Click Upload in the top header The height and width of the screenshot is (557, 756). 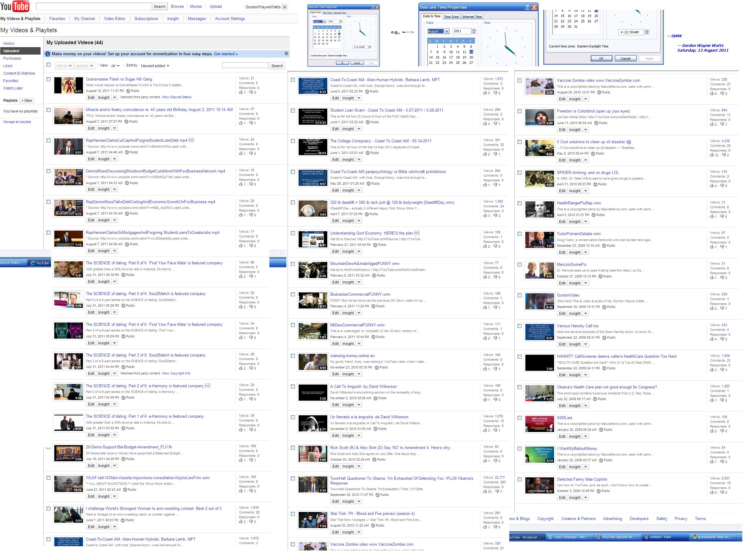(x=215, y=6)
